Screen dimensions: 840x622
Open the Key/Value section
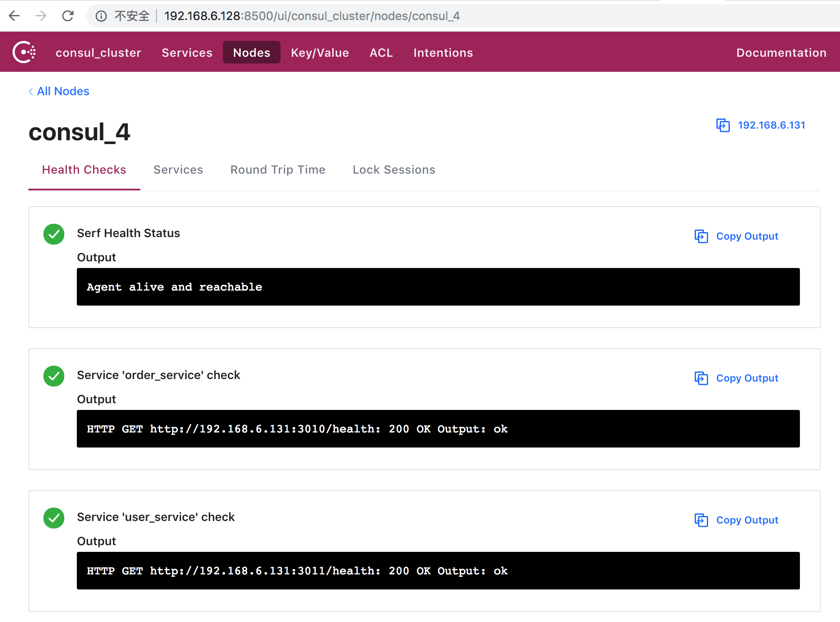coord(319,53)
